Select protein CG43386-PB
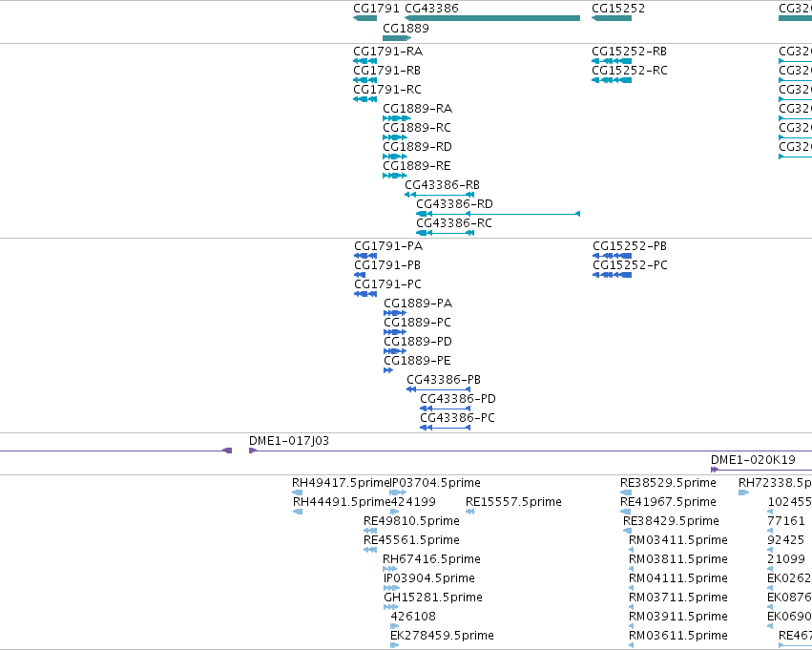The width and height of the screenshot is (812, 650). [444, 380]
